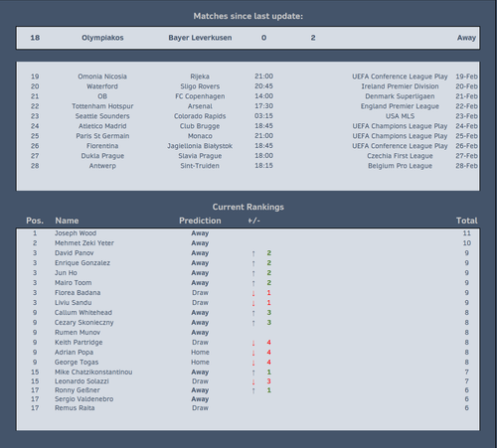Click the 22-Feb date cell
Viewport: 497px width, 448px height.
[x=466, y=106]
